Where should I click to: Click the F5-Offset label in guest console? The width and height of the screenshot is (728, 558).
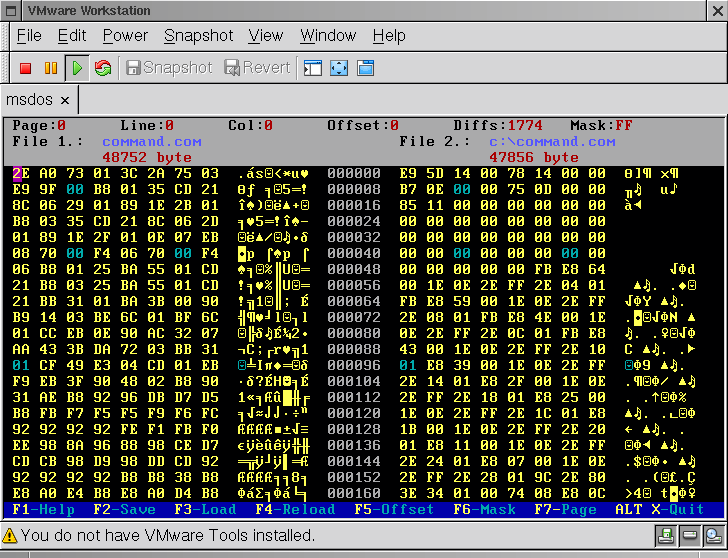tap(393, 509)
